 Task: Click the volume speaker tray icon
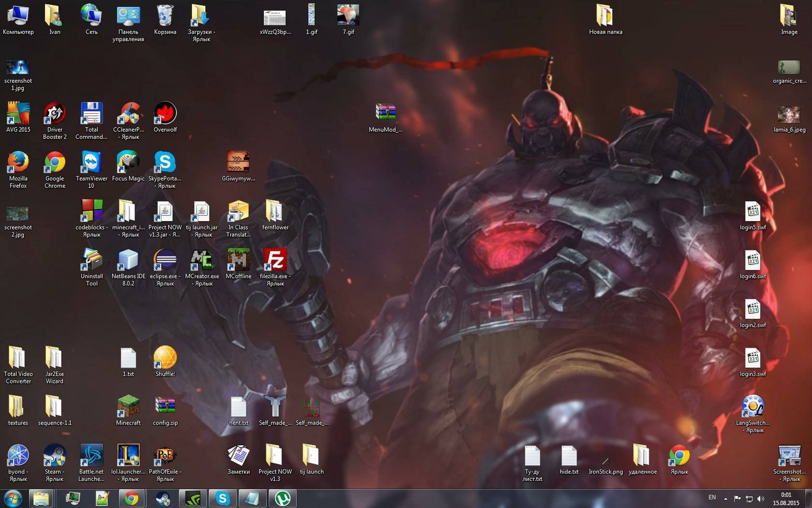[x=761, y=499]
